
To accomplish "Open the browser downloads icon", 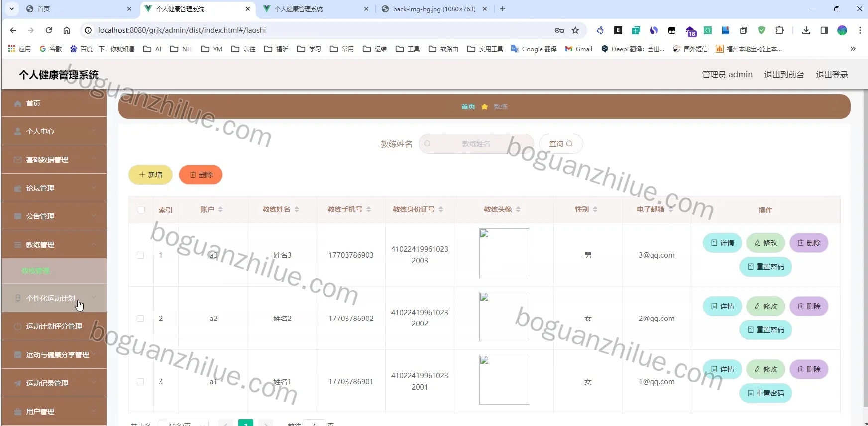I will 806,30.
